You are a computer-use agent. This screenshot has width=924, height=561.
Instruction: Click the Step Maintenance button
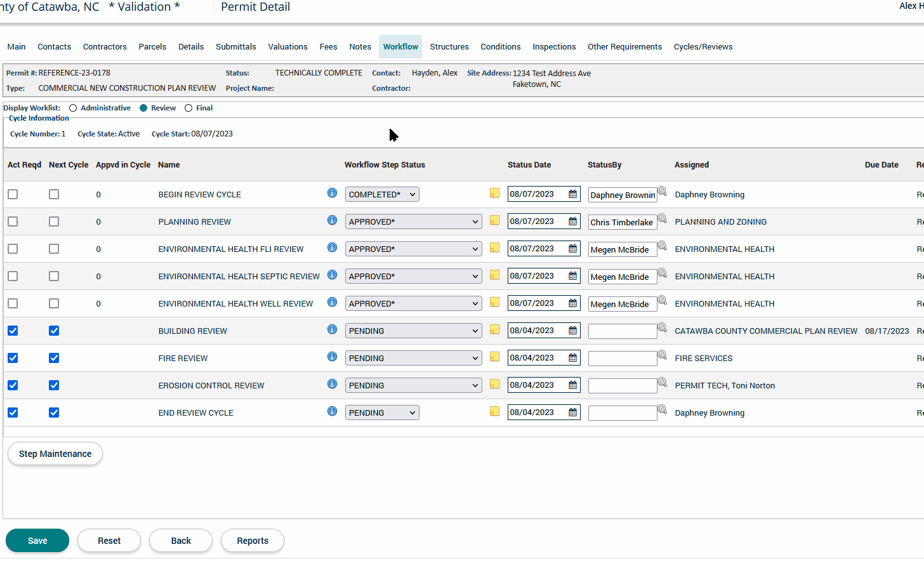point(55,454)
